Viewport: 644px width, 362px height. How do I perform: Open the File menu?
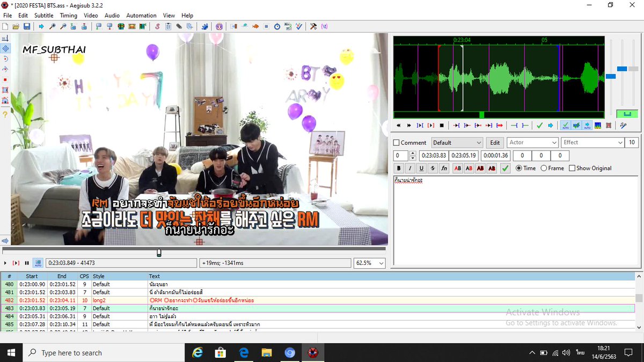pos(7,16)
